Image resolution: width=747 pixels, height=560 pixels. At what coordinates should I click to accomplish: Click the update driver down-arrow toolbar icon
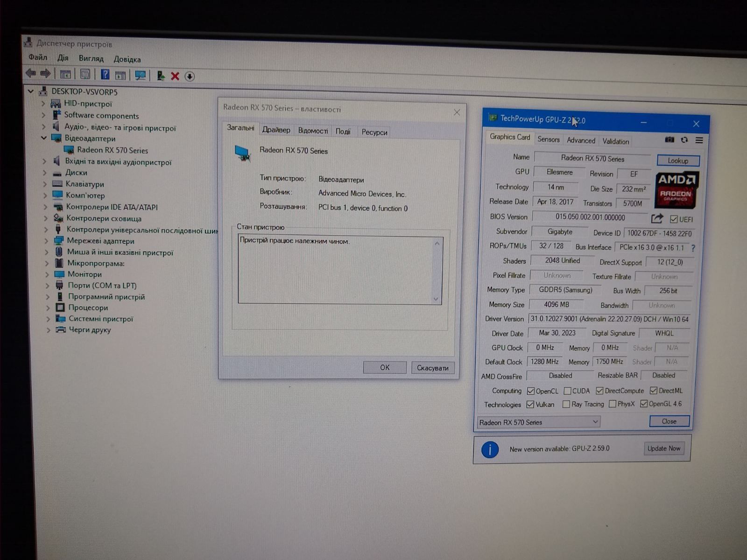(x=190, y=77)
